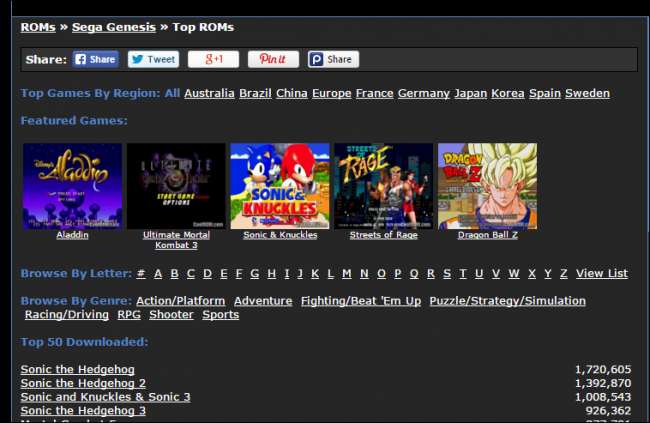Browse the # symbol letter category

click(141, 273)
